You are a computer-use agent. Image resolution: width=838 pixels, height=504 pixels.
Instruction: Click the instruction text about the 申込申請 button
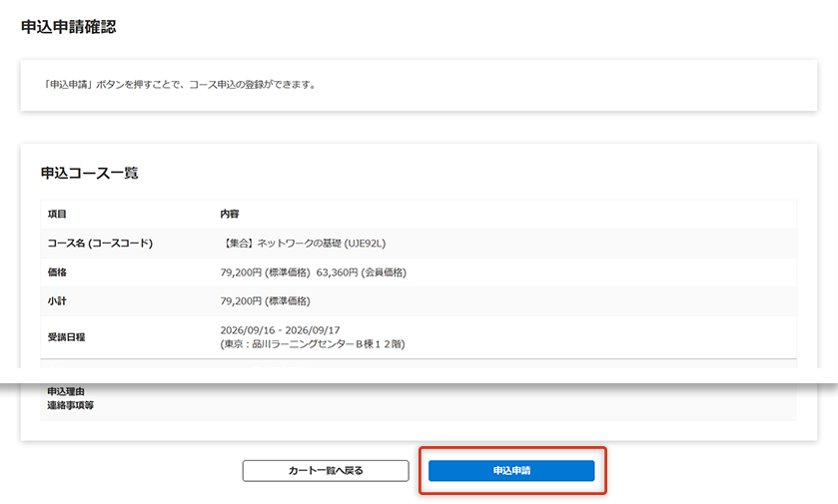(x=181, y=85)
